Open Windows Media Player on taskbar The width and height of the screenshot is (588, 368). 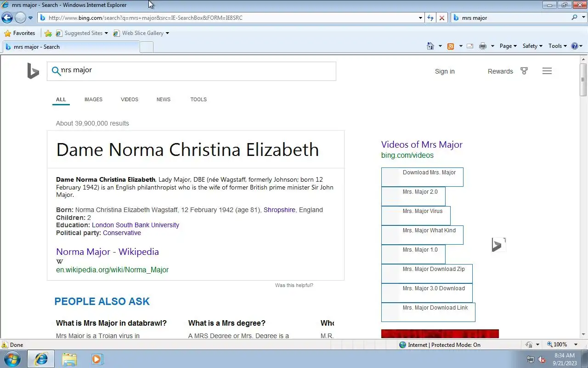click(97, 359)
